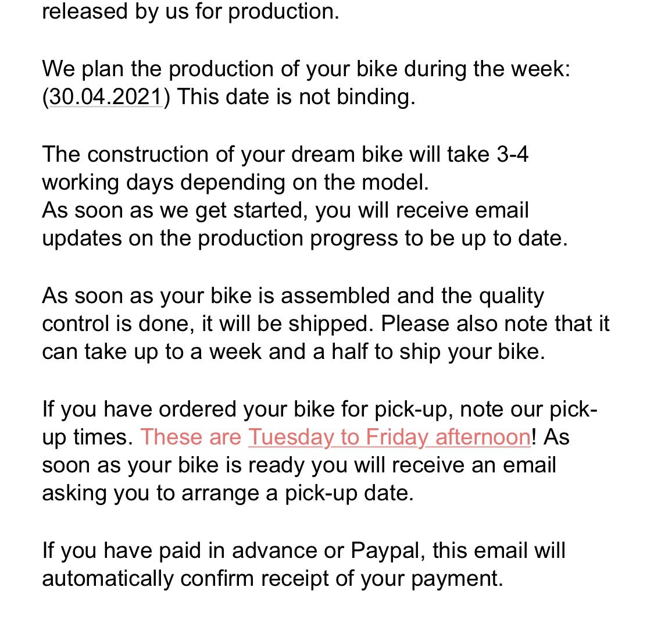Tap the 30.04.2021 date link

click(x=106, y=97)
